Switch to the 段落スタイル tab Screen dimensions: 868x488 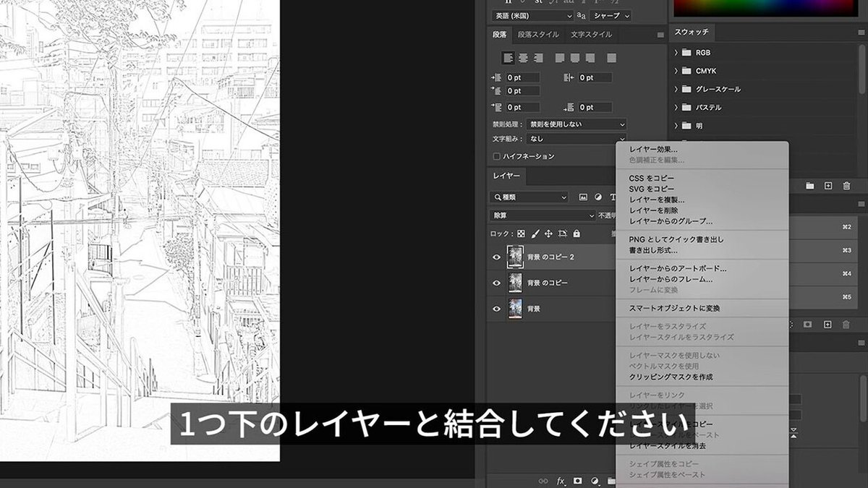538,34
